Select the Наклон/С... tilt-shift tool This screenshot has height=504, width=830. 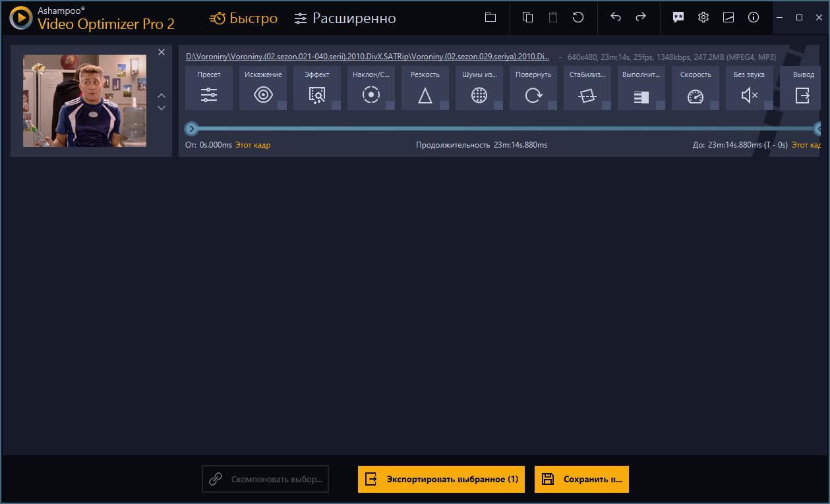pyautogui.click(x=371, y=95)
